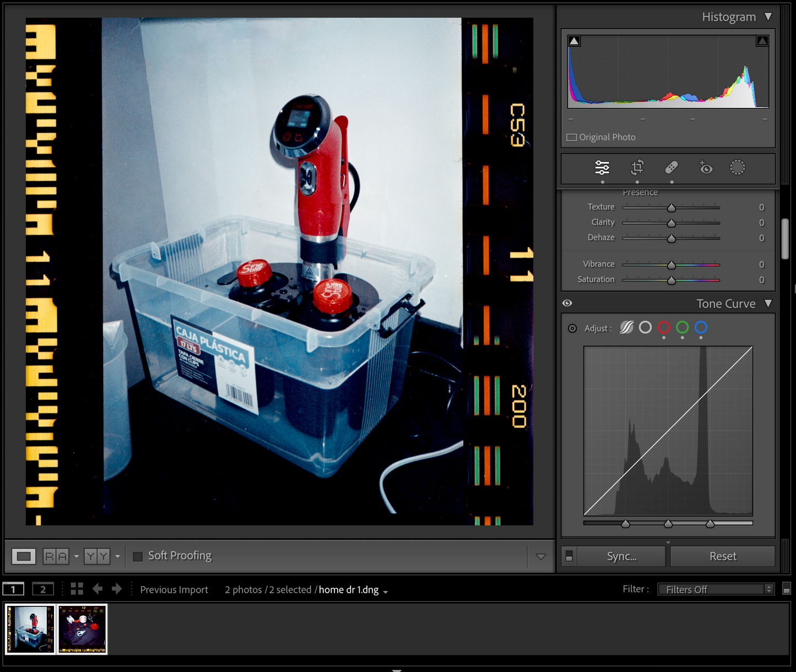Select Reference view RA icon
This screenshot has height=672, width=796.
pos(56,556)
